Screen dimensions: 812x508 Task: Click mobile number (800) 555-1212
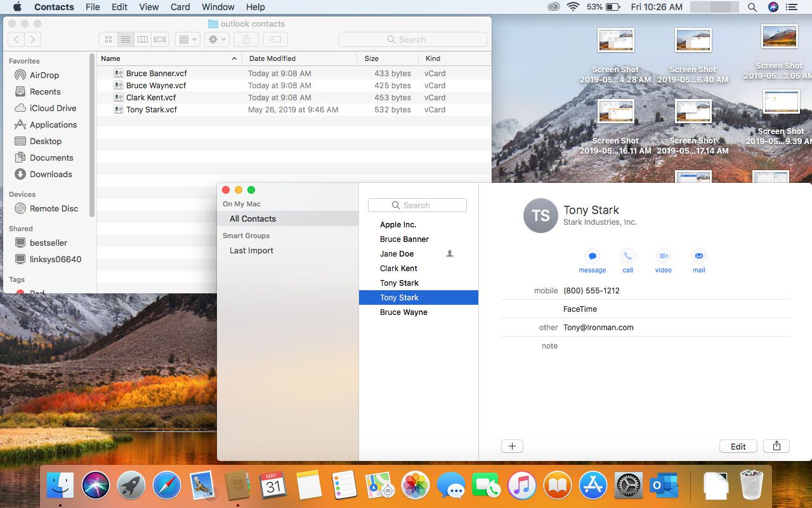pyautogui.click(x=591, y=291)
